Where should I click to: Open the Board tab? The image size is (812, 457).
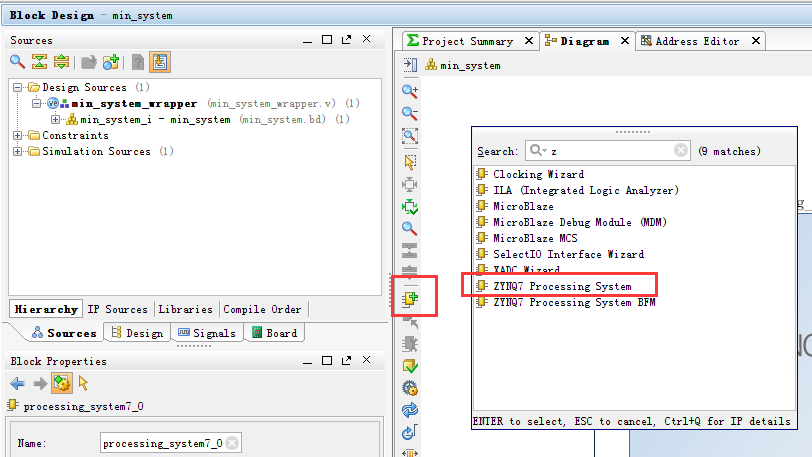click(x=274, y=333)
